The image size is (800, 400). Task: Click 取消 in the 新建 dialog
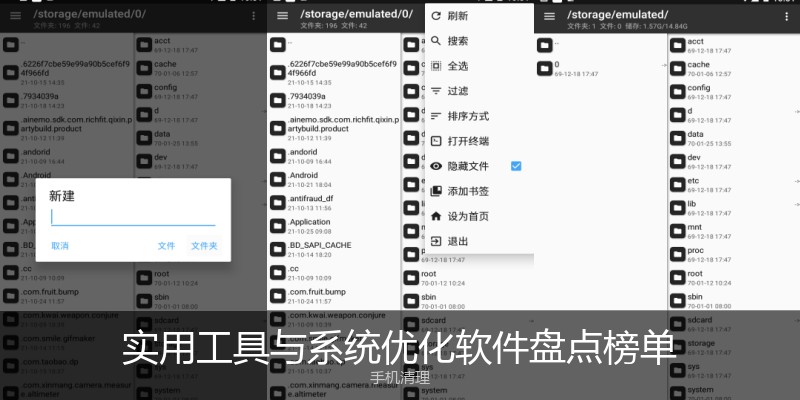pos(60,246)
